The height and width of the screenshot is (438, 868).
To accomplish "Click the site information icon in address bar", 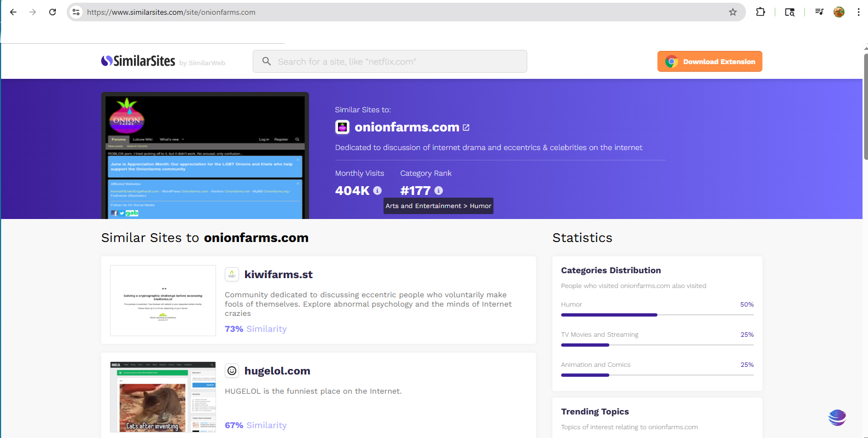I will 76,12.
